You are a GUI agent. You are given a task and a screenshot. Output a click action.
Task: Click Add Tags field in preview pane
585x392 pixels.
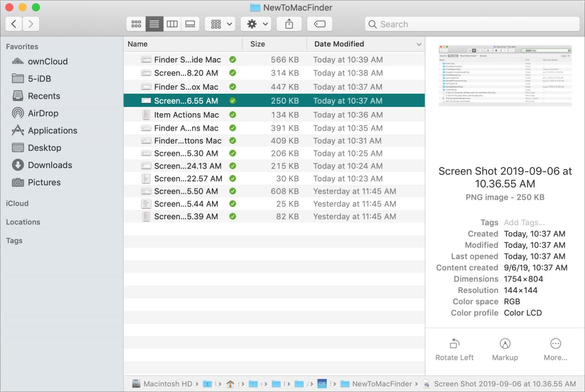[x=524, y=222]
